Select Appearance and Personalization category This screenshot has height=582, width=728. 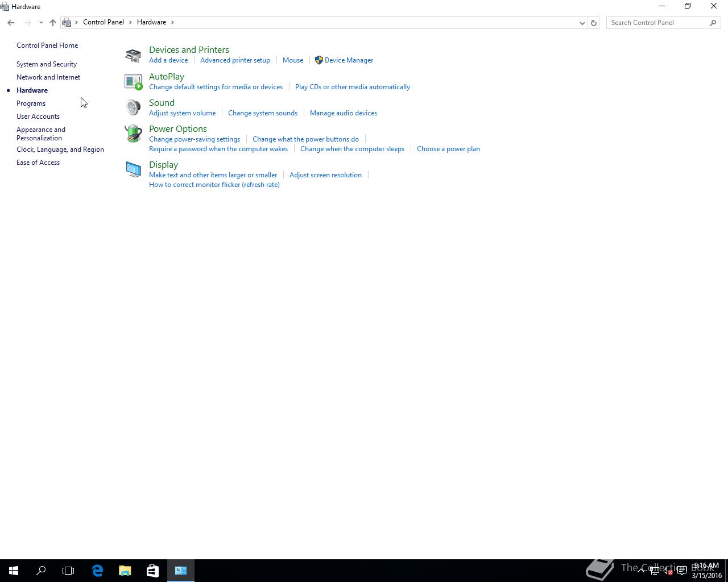point(41,134)
